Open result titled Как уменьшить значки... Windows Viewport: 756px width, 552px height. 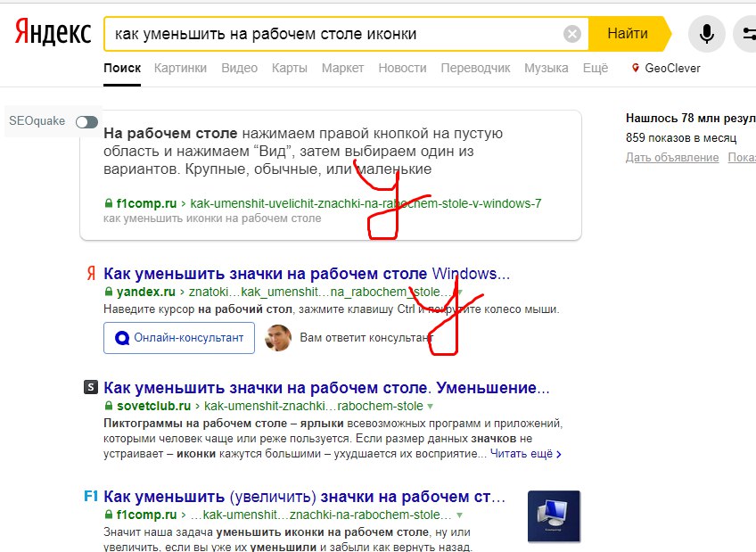(307, 274)
